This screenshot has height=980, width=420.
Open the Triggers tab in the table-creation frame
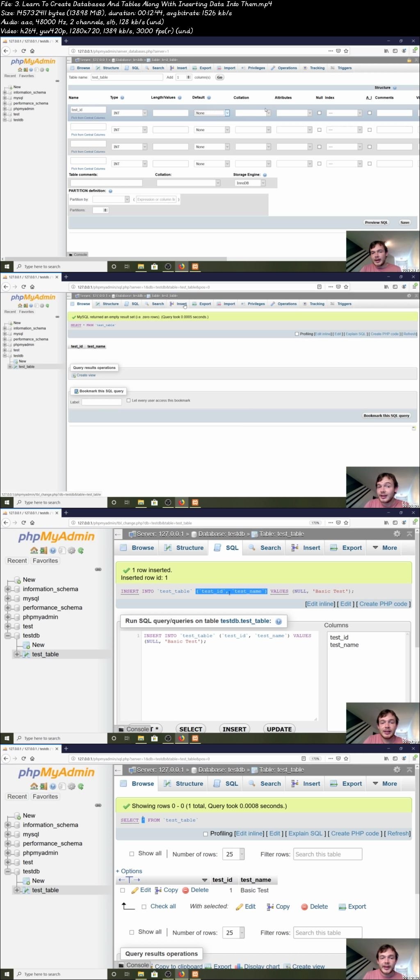[x=341, y=68]
